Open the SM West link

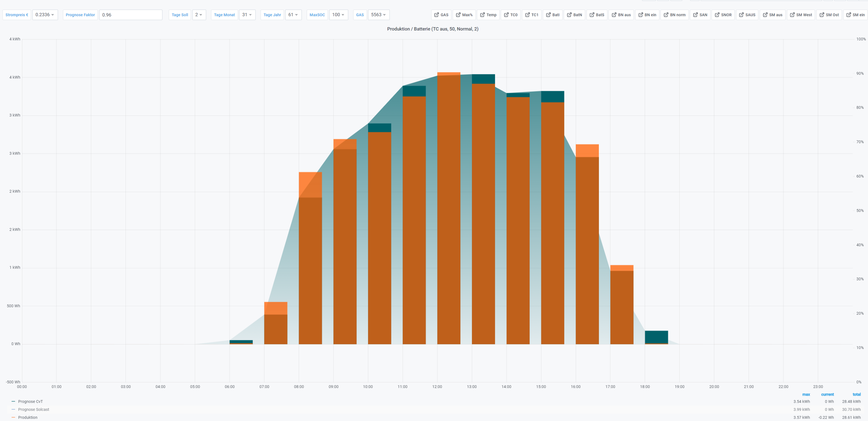pyautogui.click(x=801, y=15)
